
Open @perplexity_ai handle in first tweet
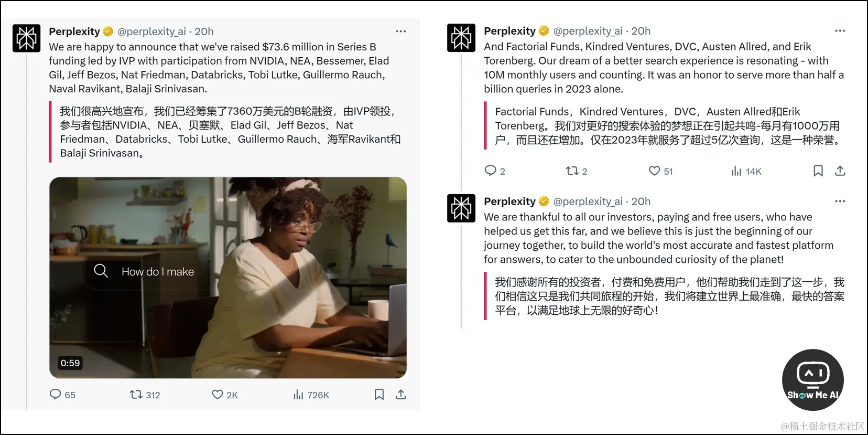(151, 31)
